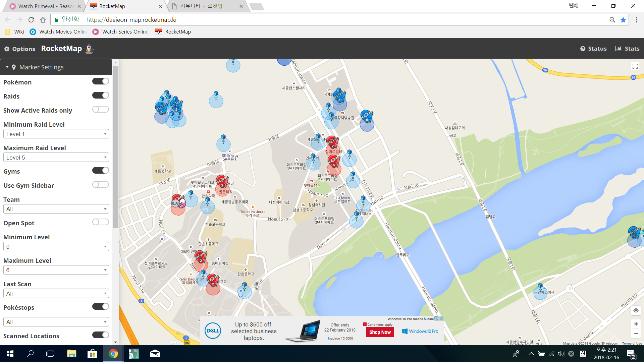Close the Dell advertisement banner

[x=441, y=318]
